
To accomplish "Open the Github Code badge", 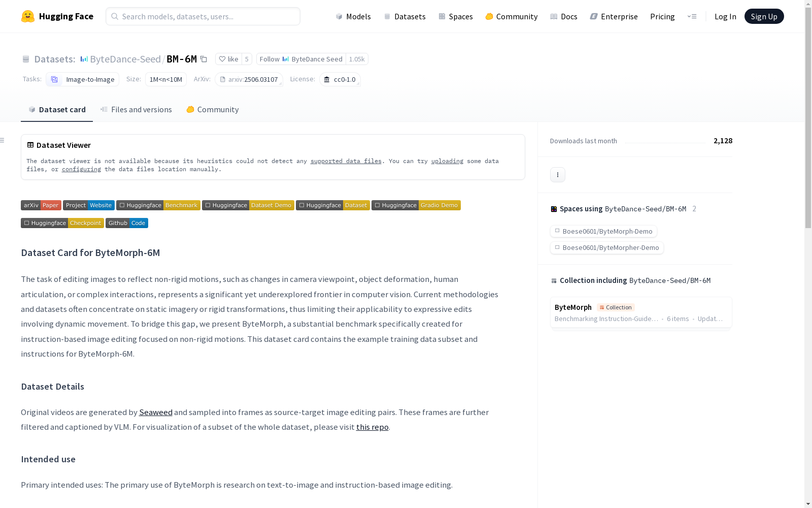I will (127, 223).
